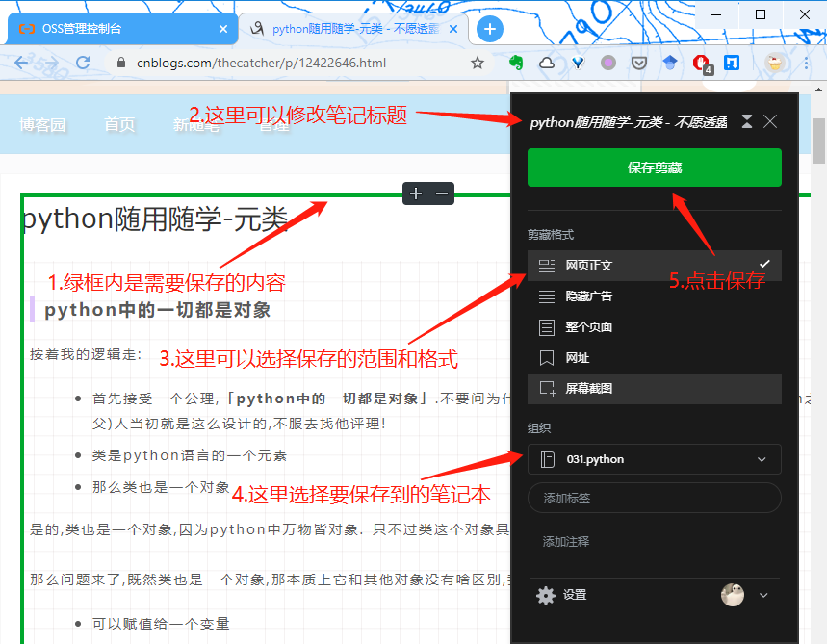Screen dimensions: 827x644
Task: Shrink the clip selection with the minus button
Action: (442, 193)
